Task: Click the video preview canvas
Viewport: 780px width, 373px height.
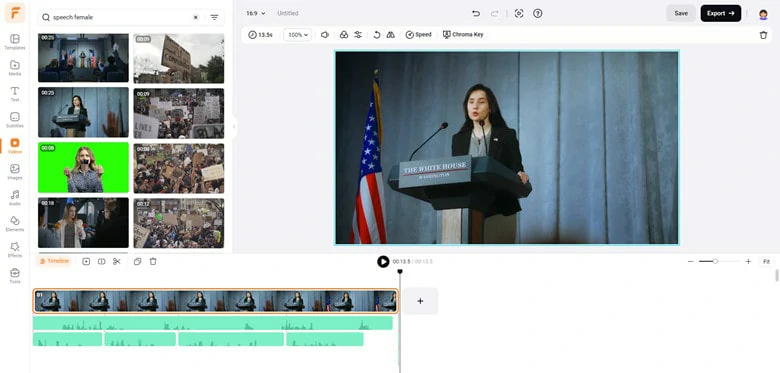Action: [x=506, y=148]
